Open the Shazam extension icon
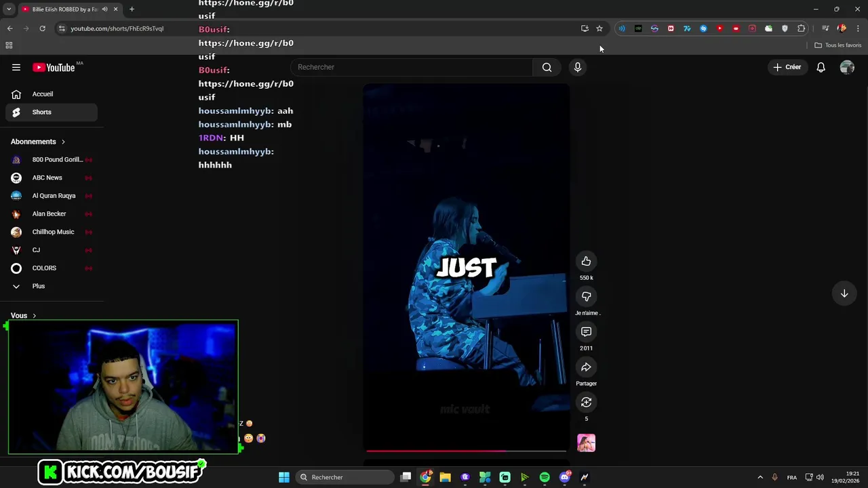868x488 pixels. 703,28
